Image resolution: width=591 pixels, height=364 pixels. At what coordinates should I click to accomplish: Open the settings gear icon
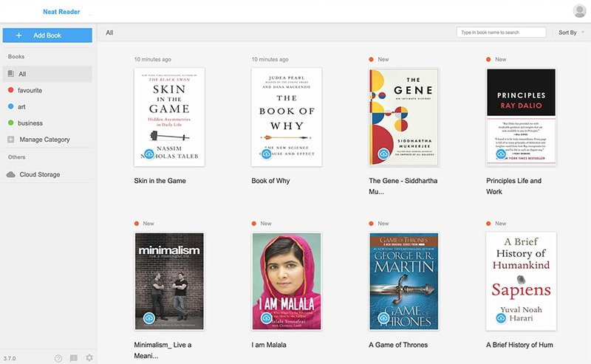coord(89,357)
